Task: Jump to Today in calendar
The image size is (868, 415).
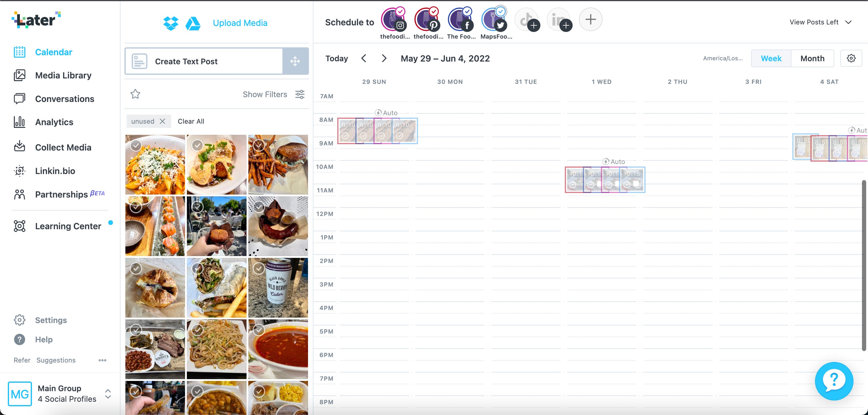Action: tap(336, 58)
